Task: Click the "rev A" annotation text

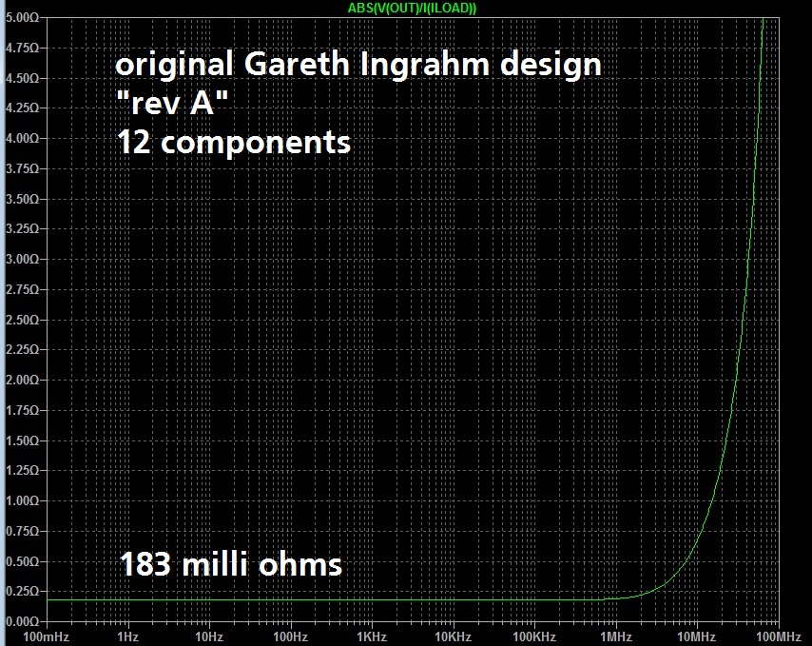Action: (x=172, y=103)
